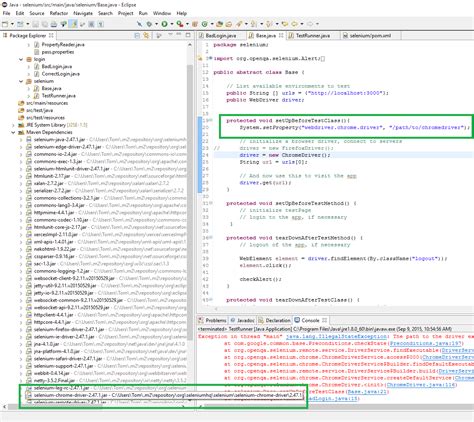The width and height of the screenshot is (474, 422).
Task: Minimize the Package Explorer panel
Action: [179, 35]
